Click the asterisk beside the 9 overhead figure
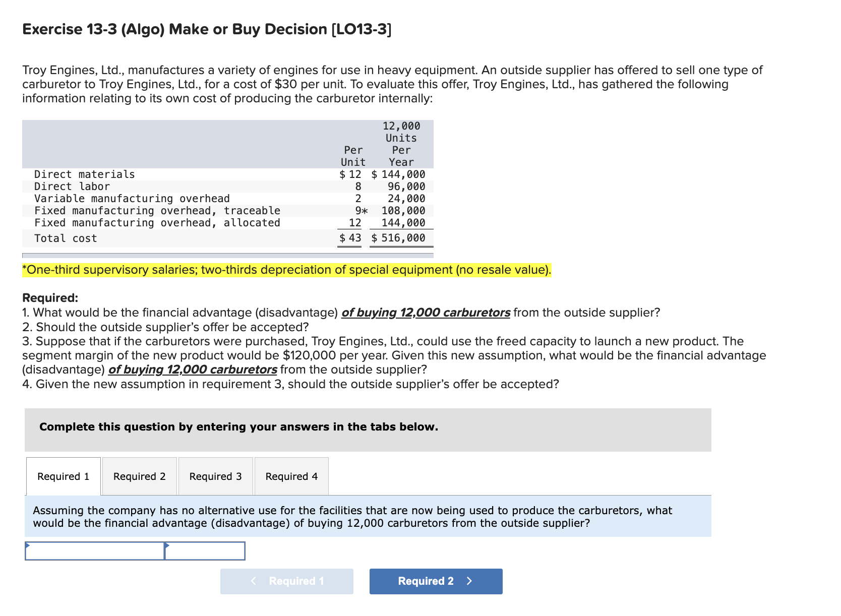Viewport: 841px width, 616px height. [x=366, y=211]
